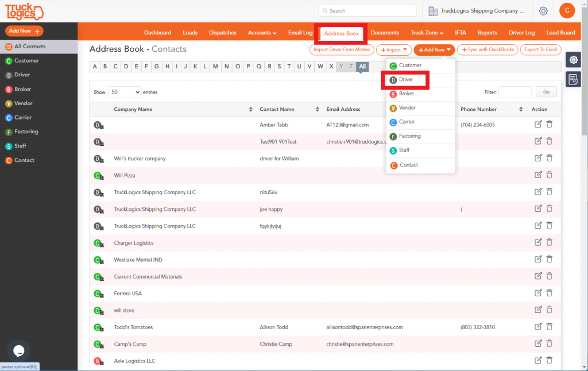This screenshot has width=588, height=371.
Task: Delete the Todd's Tomatoes contact
Action: click(x=550, y=327)
